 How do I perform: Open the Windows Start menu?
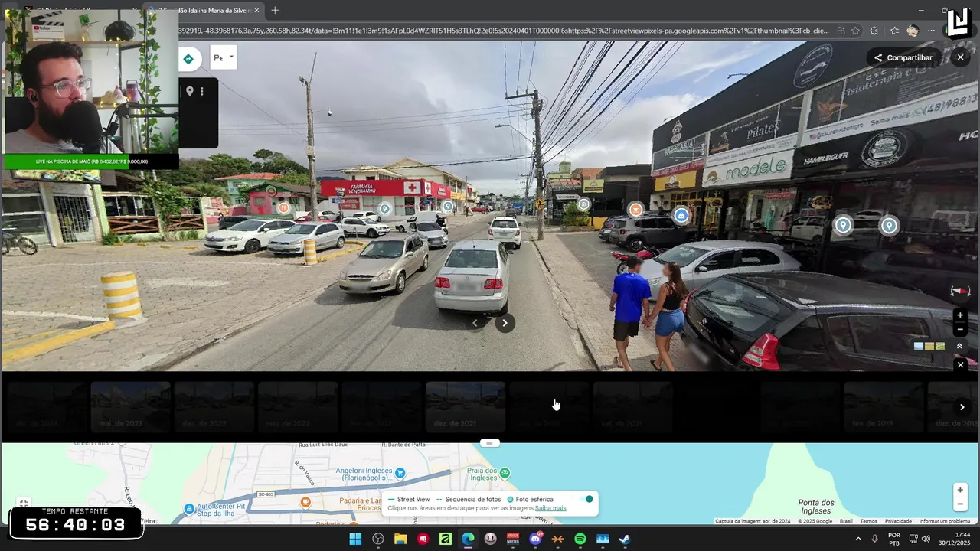click(x=355, y=539)
